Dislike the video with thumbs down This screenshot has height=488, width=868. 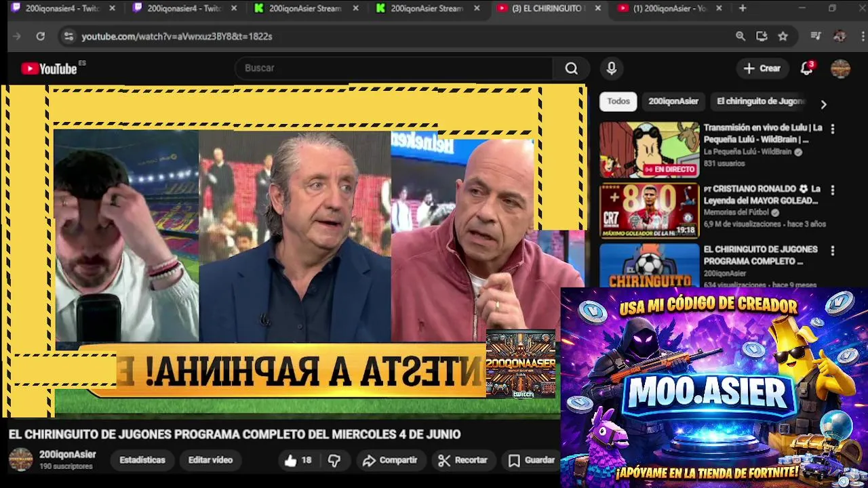click(334, 460)
